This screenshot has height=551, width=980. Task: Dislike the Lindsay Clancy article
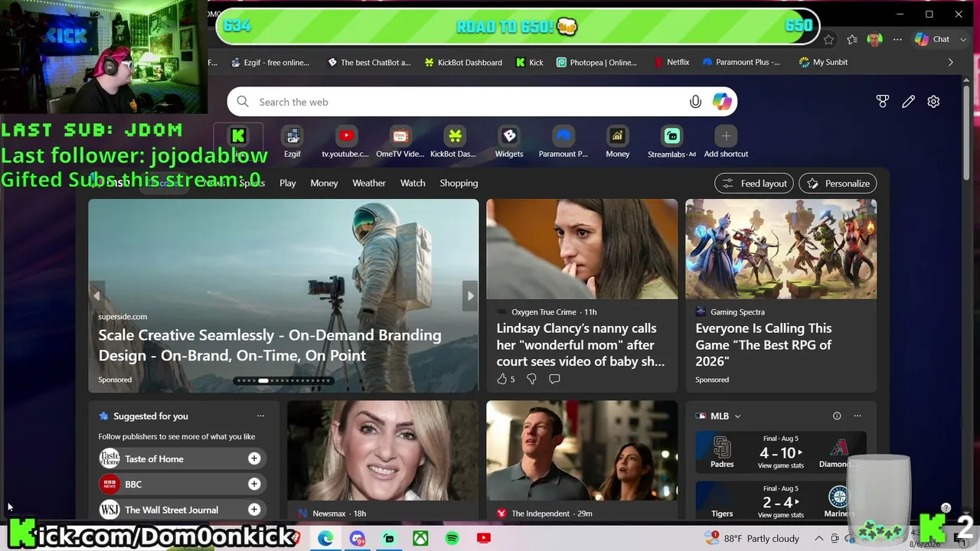[x=531, y=379]
